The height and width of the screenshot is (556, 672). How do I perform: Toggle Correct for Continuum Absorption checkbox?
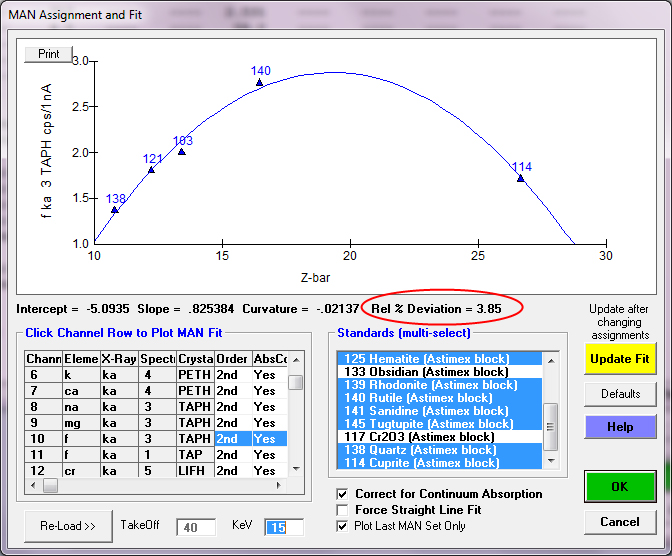point(344,494)
